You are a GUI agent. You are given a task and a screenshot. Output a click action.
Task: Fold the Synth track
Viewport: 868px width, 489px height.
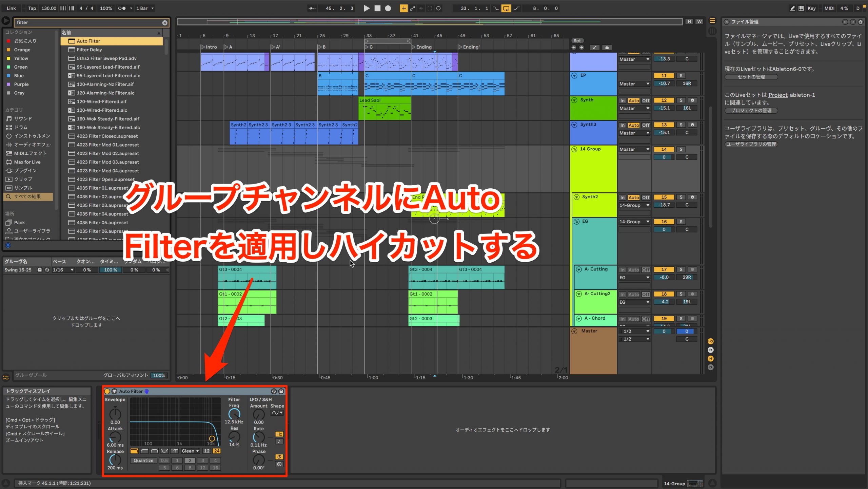574,100
